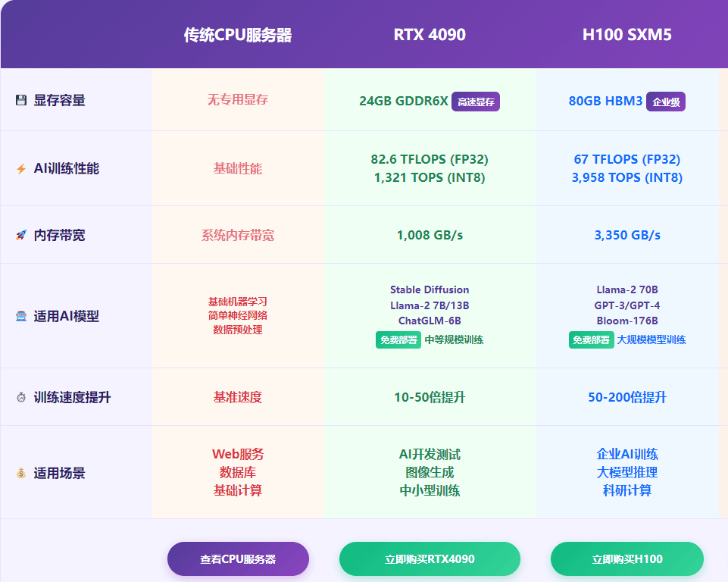
Task: Select the H100 SXM5 column header
Action: pyautogui.click(x=627, y=35)
